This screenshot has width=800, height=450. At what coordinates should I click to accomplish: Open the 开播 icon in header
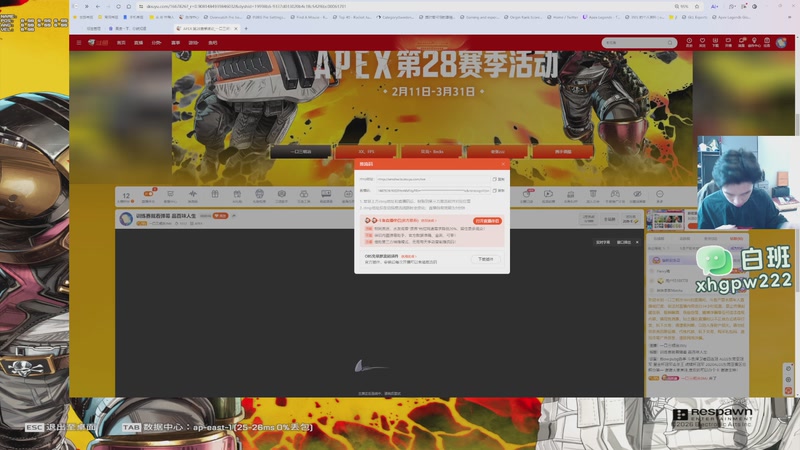[728, 42]
